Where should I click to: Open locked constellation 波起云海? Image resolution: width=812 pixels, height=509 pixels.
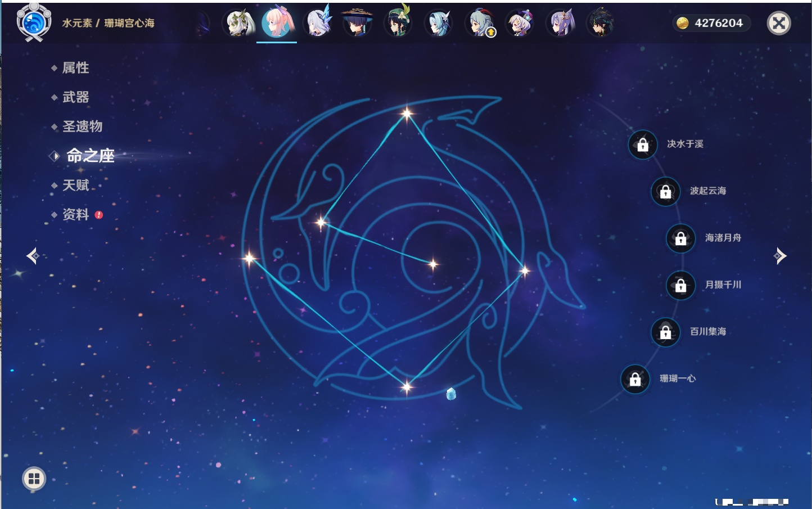click(666, 191)
